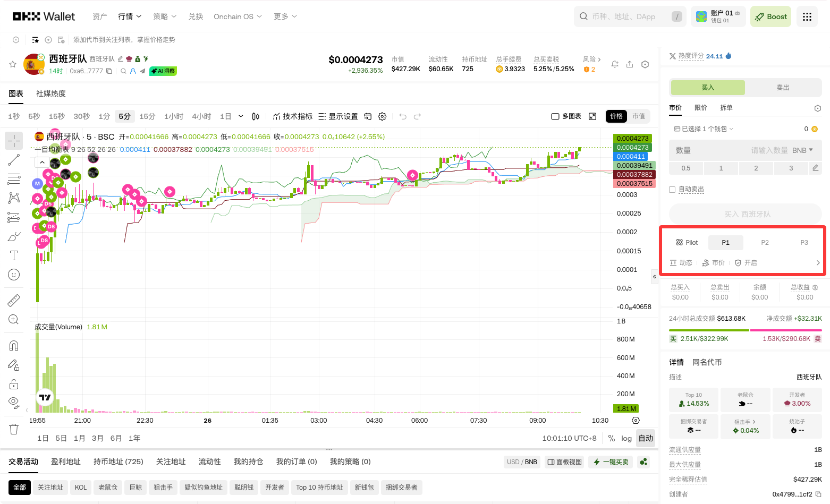Open the 行情 dropdown menu
The image size is (830, 504).
130,16
